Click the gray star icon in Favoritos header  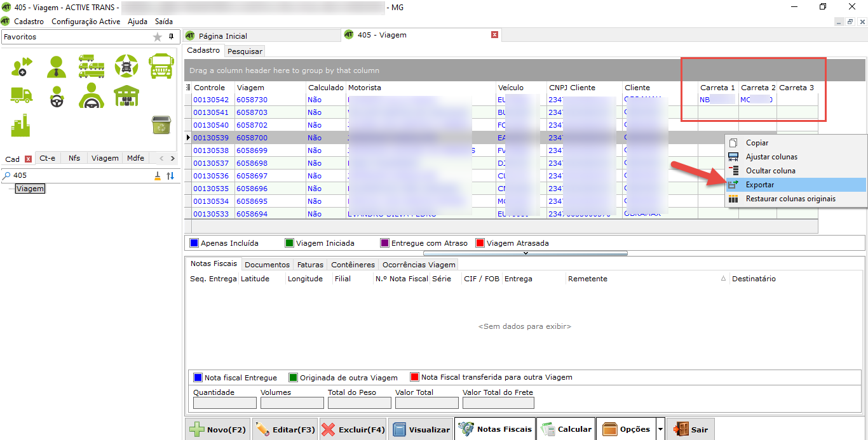point(158,37)
